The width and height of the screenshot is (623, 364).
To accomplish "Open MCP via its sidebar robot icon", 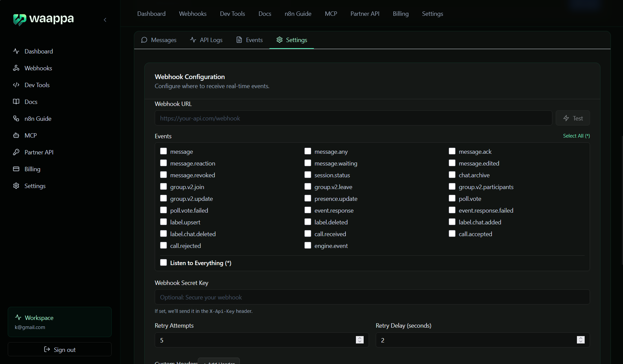I will (16, 135).
